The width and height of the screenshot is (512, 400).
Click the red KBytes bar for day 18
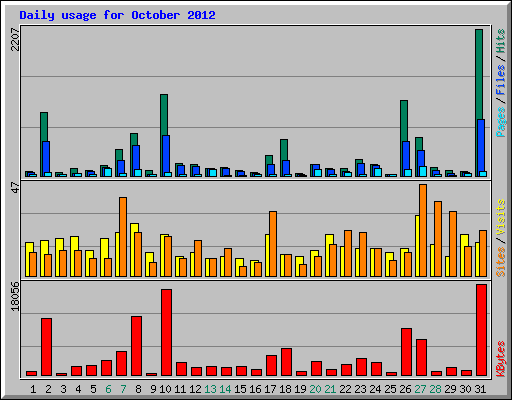[287, 362]
